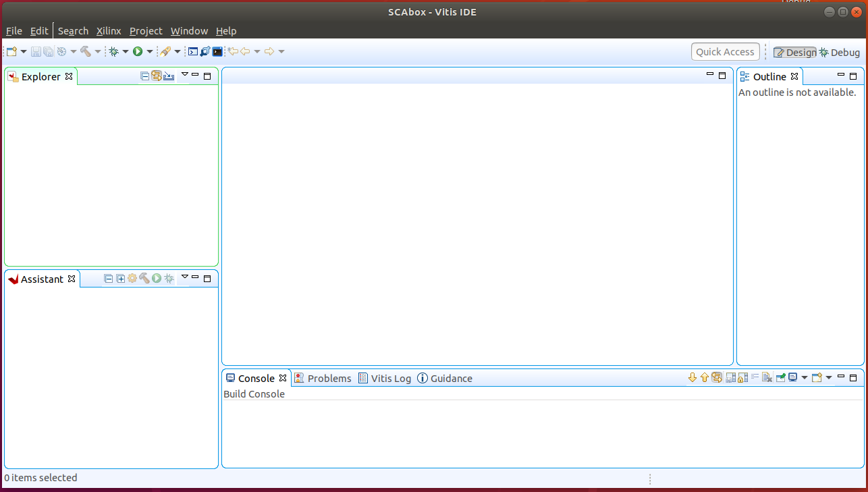
Task: Open the Run button dropdown arrow
Action: tap(149, 51)
